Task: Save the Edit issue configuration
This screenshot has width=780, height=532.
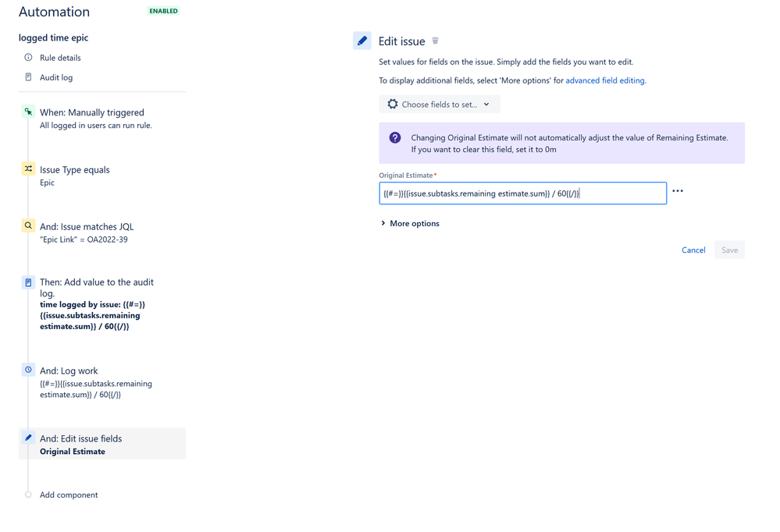Action: [730, 250]
